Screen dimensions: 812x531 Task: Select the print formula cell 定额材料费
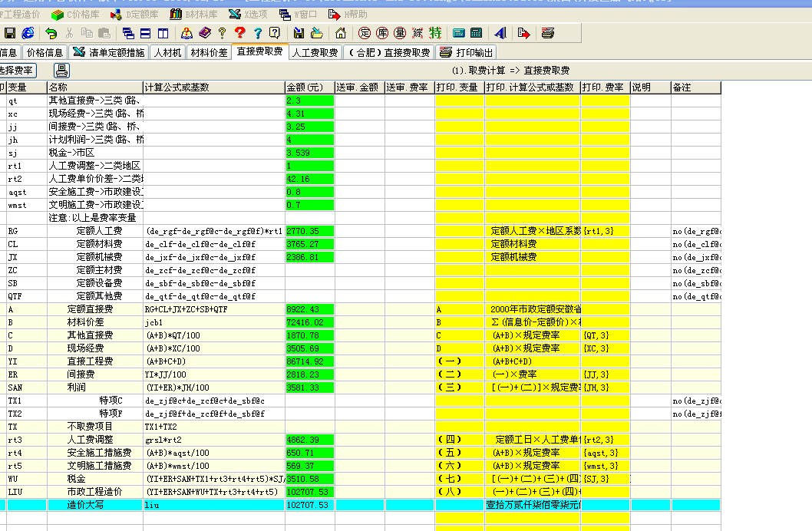click(533, 244)
